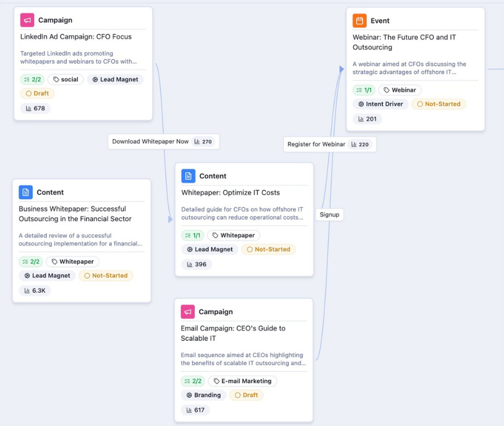This screenshot has height=426, width=504.
Task: Toggle 2/2 checklist badge on Email Campaign card
Action: pos(192,381)
